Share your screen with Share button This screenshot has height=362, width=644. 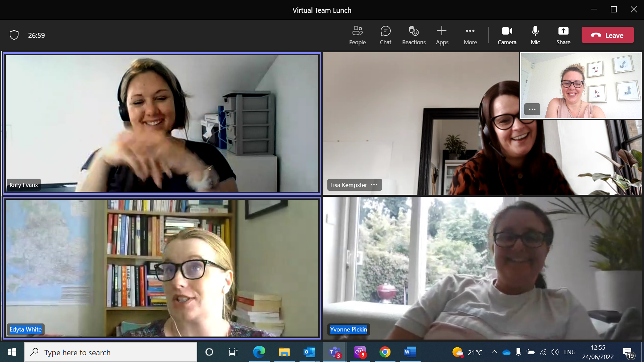(x=563, y=35)
